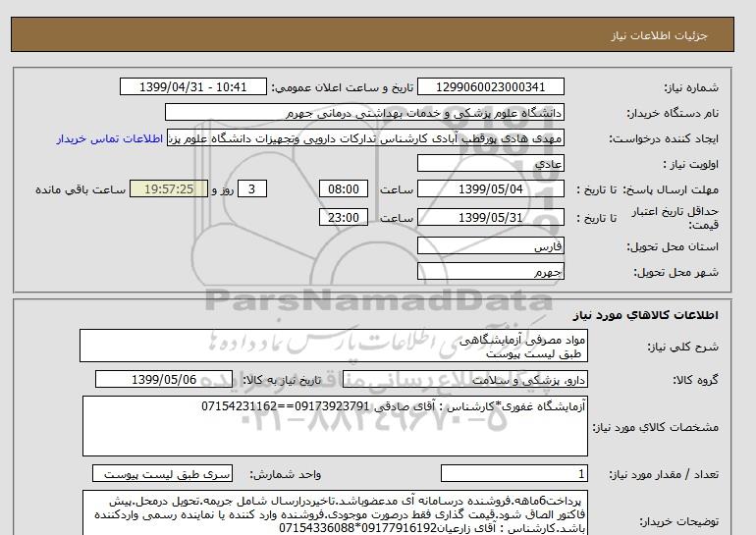
Task: Select the label شهر محل تحویل
Action: [x=675, y=272]
